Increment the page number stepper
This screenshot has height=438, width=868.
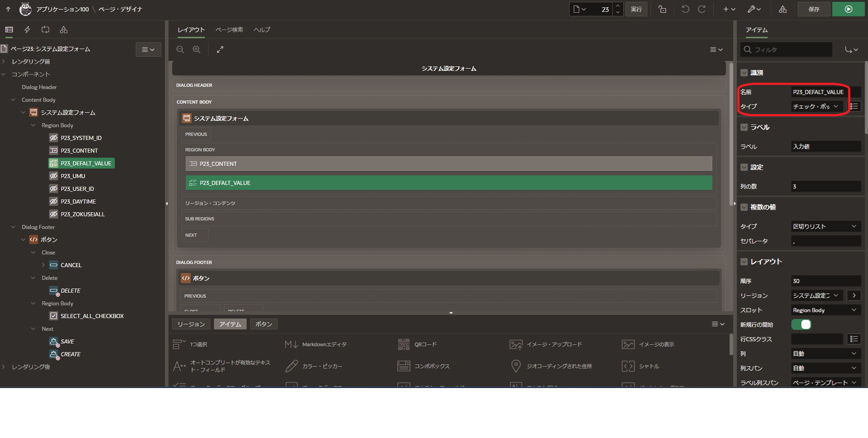[x=617, y=6]
